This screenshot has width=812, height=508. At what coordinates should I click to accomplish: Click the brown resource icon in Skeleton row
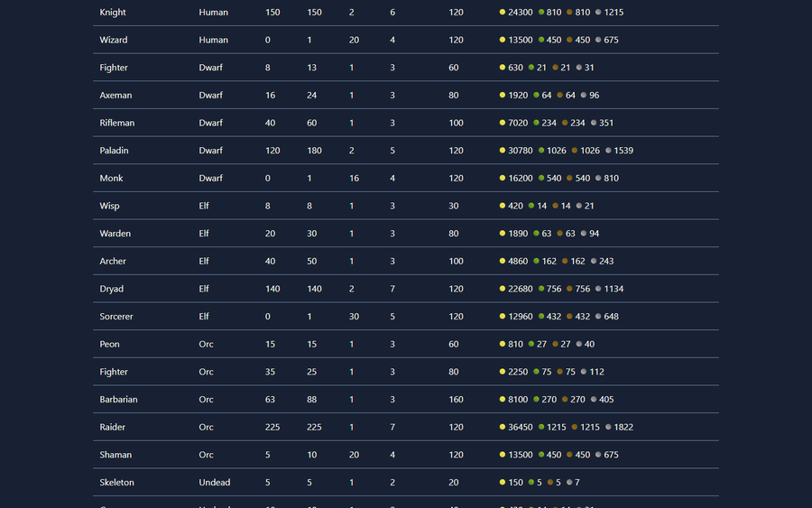550,482
